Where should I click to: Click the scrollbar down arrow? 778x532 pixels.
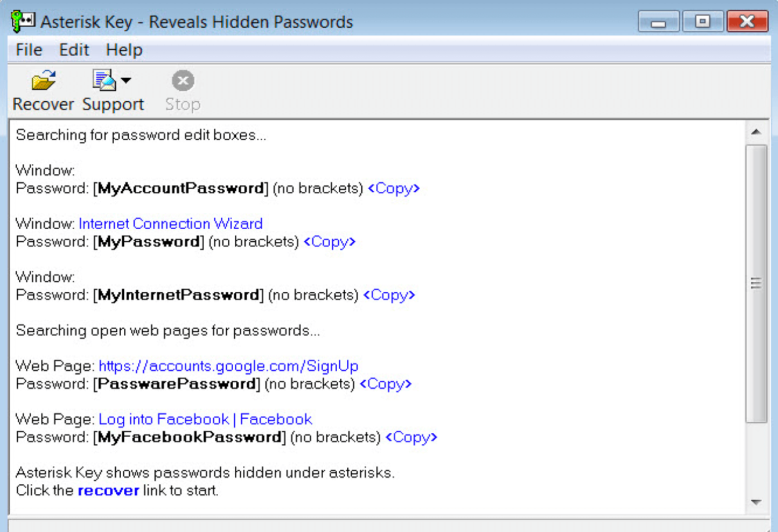tap(756, 502)
